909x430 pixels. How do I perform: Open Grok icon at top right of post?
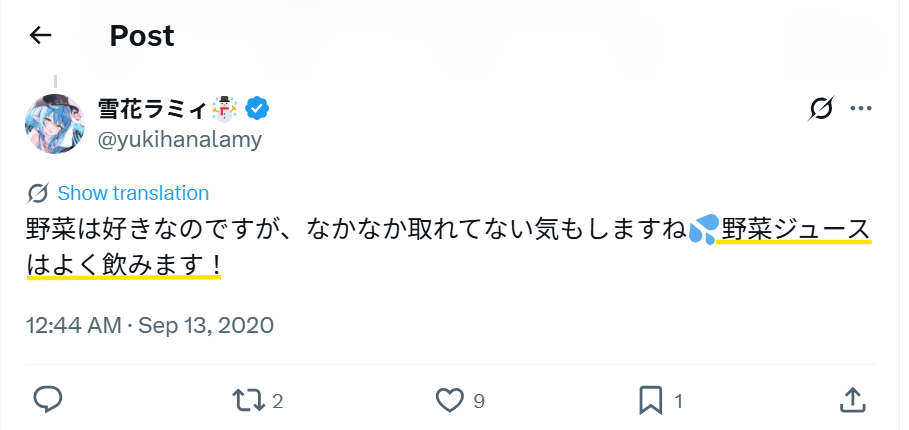tap(821, 109)
